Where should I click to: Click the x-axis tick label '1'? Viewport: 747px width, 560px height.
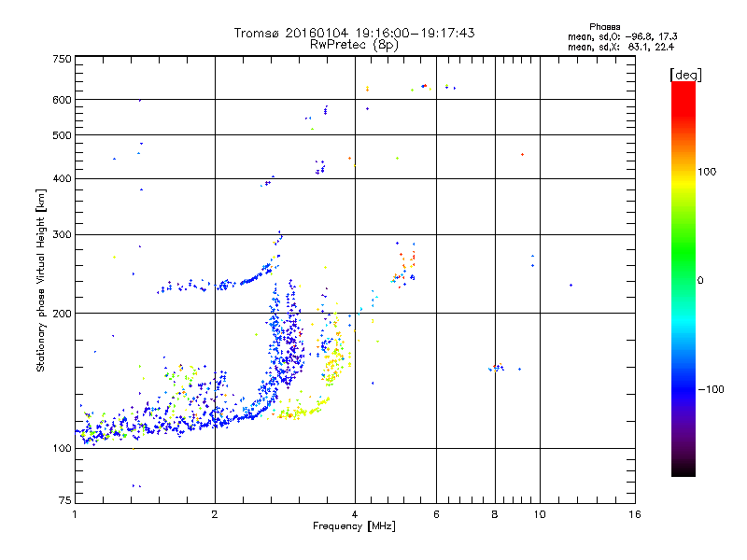(x=75, y=514)
